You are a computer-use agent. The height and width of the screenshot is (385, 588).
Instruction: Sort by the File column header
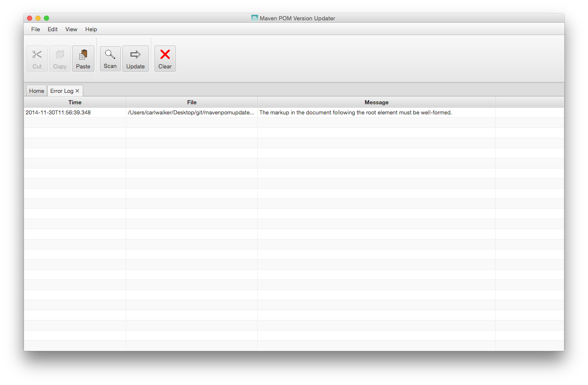click(192, 102)
